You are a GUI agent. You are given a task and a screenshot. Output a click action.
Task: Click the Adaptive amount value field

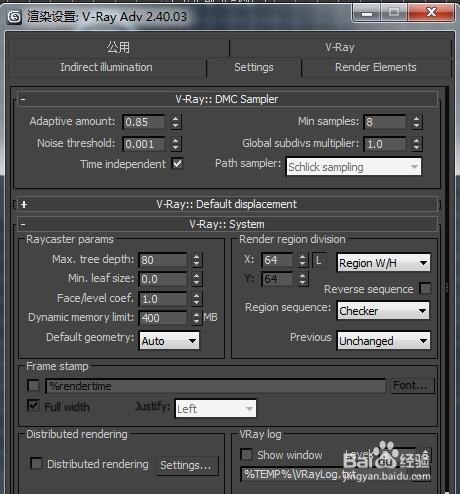tap(144, 122)
